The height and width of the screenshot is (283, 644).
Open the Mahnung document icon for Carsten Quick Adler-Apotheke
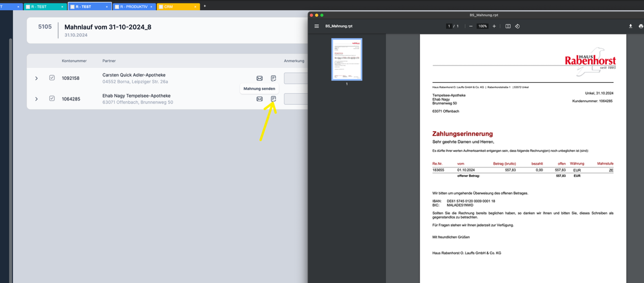(x=274, y=78)
